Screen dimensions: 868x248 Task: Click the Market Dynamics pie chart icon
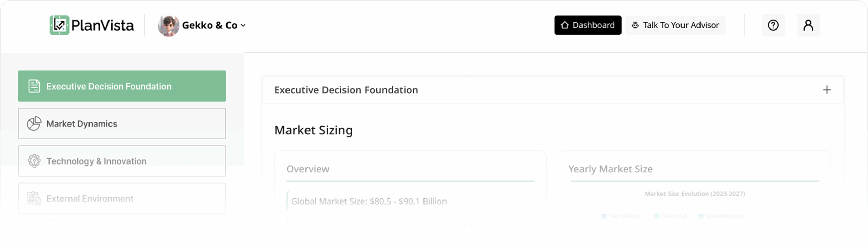pyautogui.click(x=34, y=123)
